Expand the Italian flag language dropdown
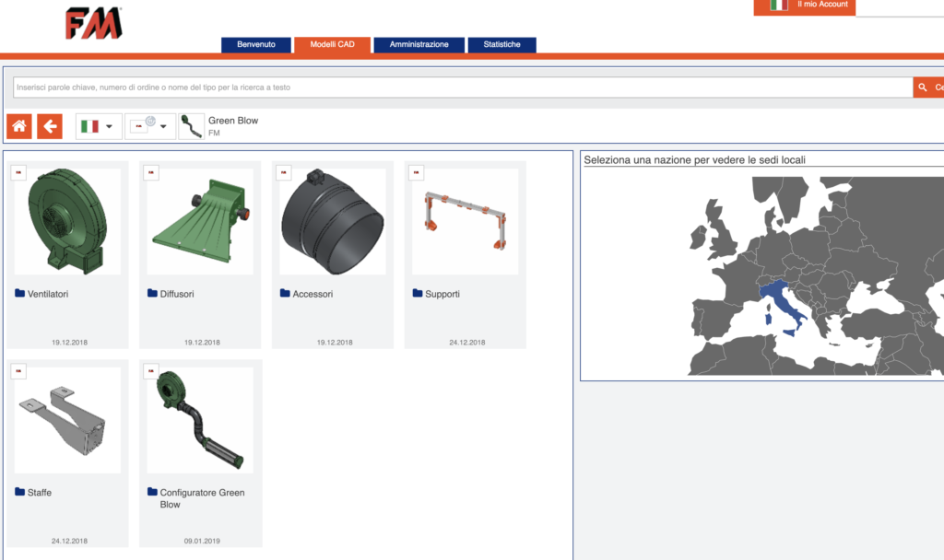Image resolution: width=944 pixels, height=560 pixels. 99,126
